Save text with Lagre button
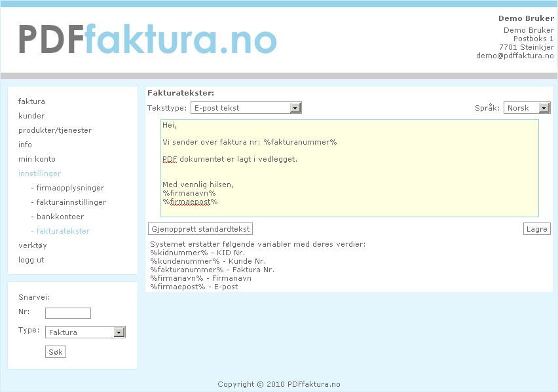 coord(536,229)
